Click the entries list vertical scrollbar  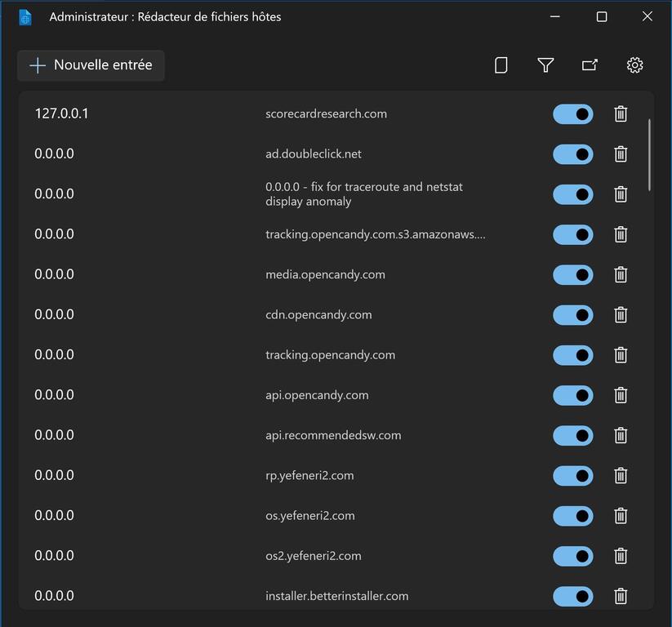(x=649, y=155)
